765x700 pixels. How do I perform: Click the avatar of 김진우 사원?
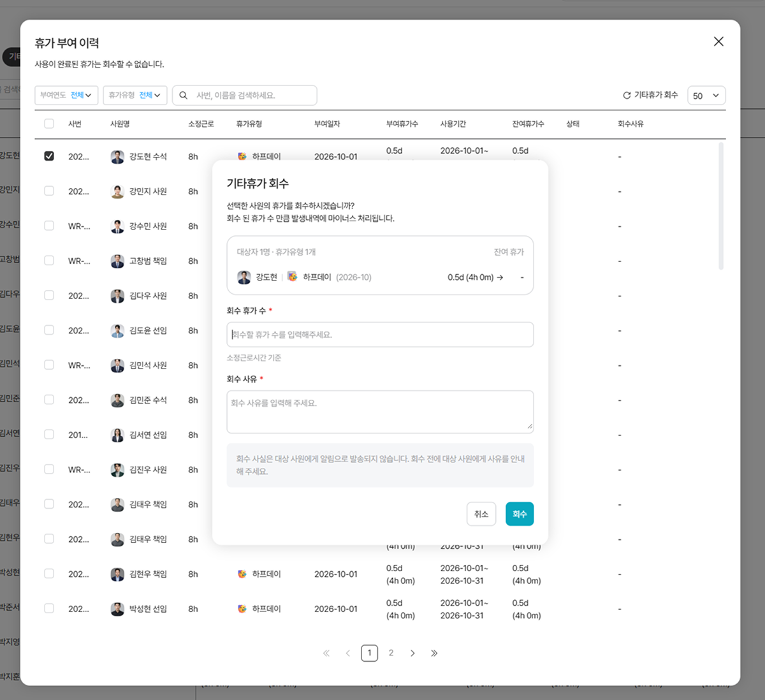point(117,470)
